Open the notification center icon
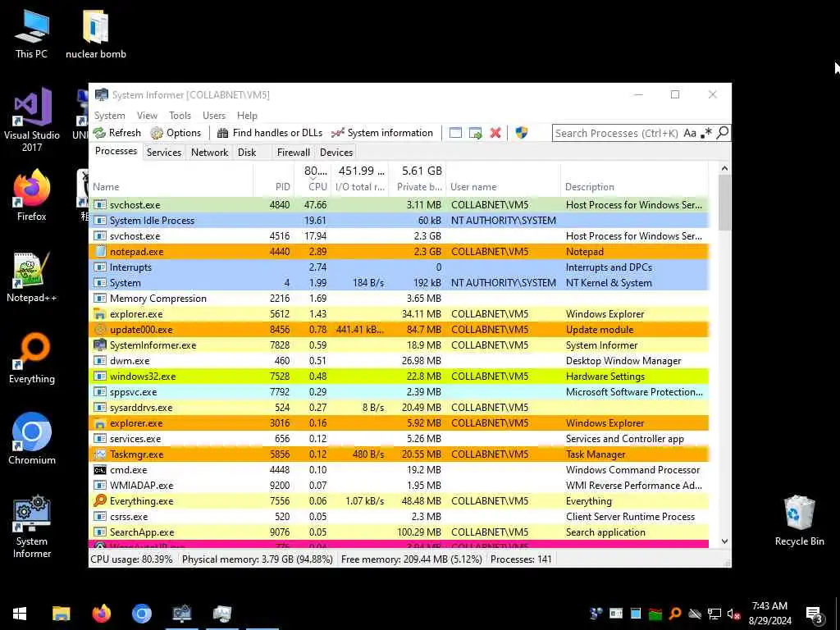 814,614
